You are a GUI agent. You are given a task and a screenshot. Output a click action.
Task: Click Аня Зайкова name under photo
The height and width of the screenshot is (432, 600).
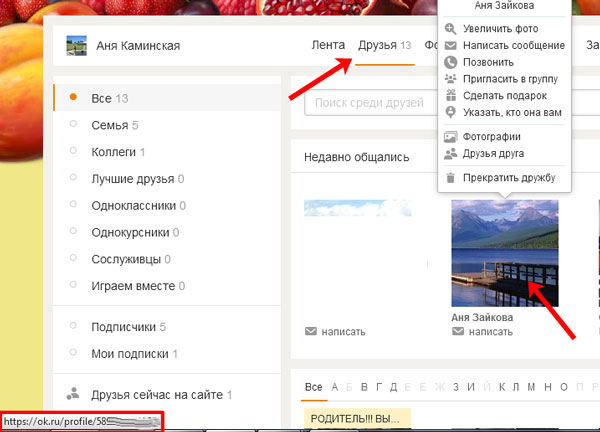point(482,317)
